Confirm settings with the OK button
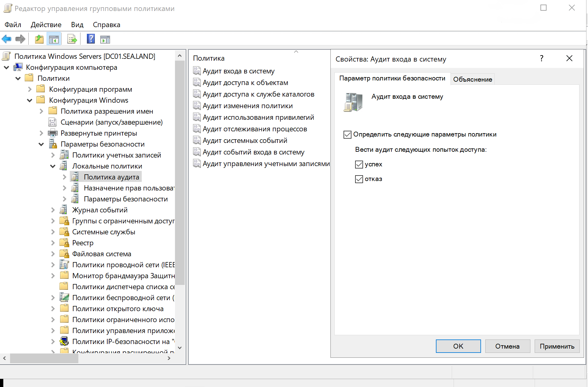This screenshot has height=387, width=588. point(458,346)
